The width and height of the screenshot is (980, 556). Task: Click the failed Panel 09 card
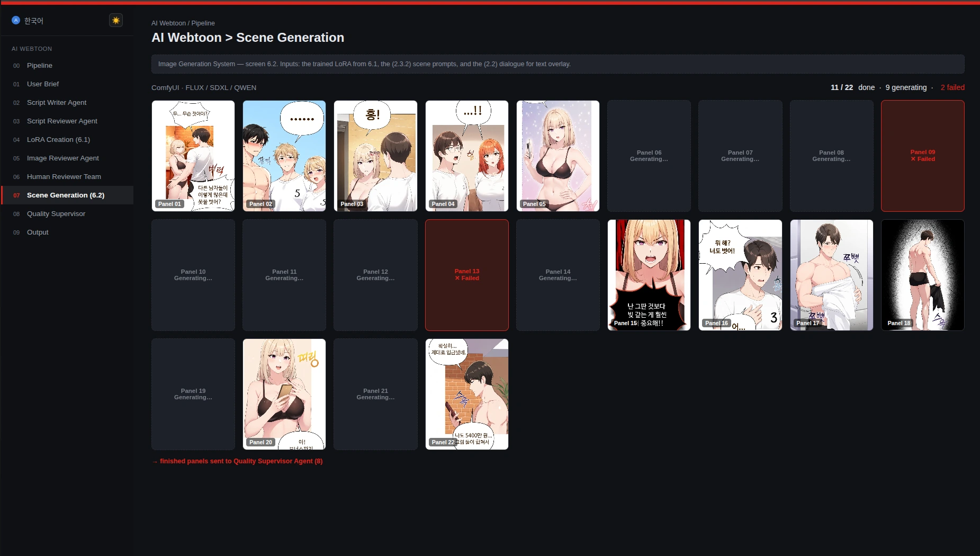(923, 156)
